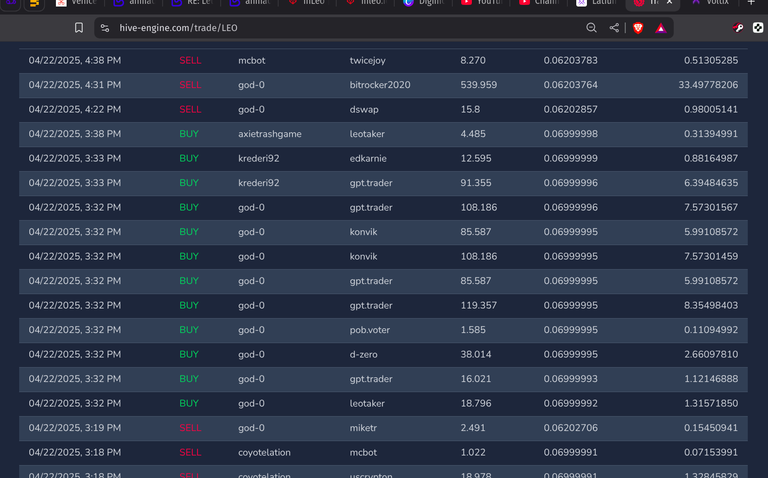Screen dimensions: 768x478
Task: Select the total value 8.35498403
Action: (711, 306)
